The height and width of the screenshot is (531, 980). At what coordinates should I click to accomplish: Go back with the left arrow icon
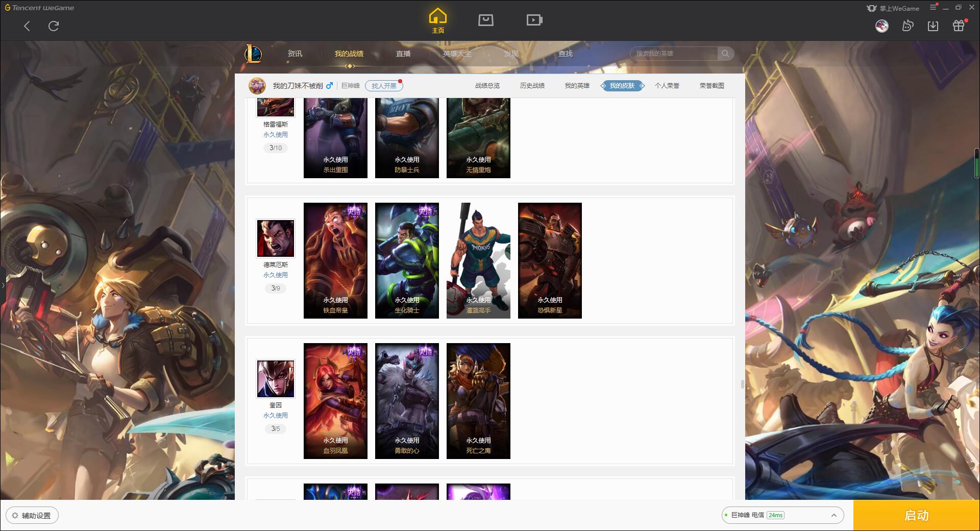(x=27, y=26)
